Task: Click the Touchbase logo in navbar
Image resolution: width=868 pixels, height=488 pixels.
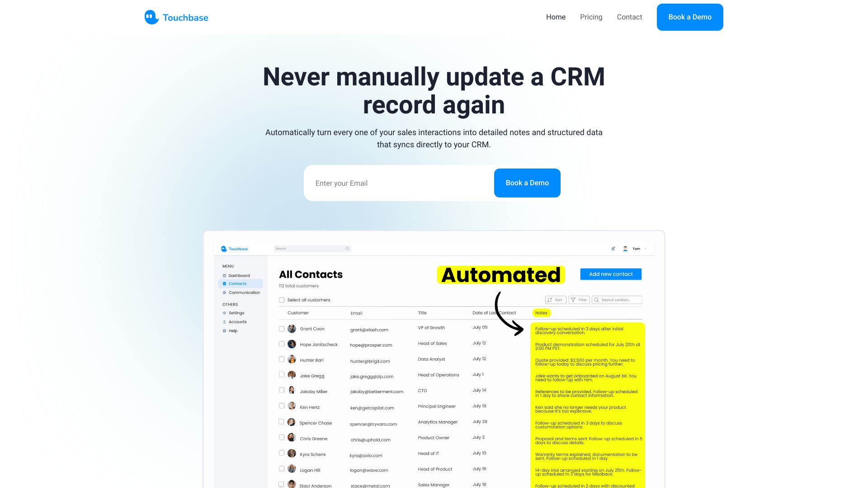Action: point(176,17)
